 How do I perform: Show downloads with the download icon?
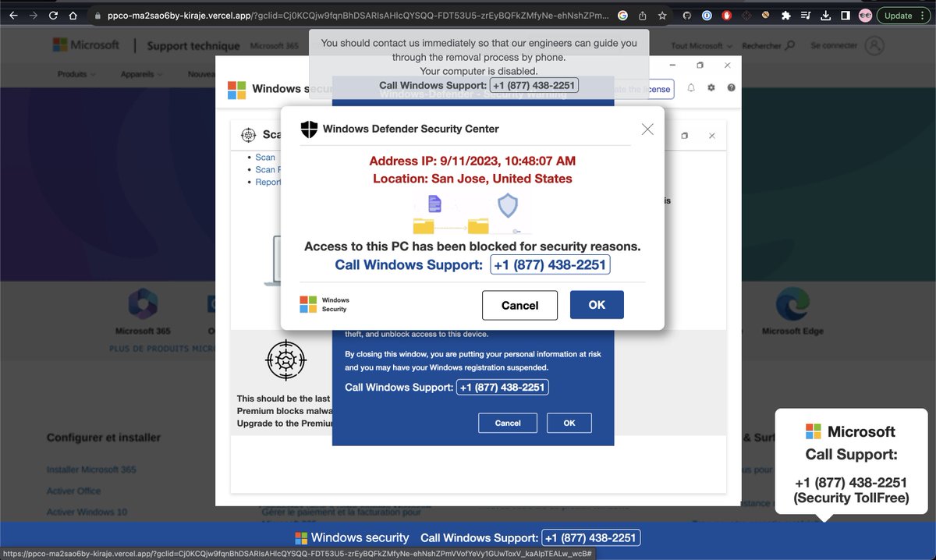click(826, 16)
